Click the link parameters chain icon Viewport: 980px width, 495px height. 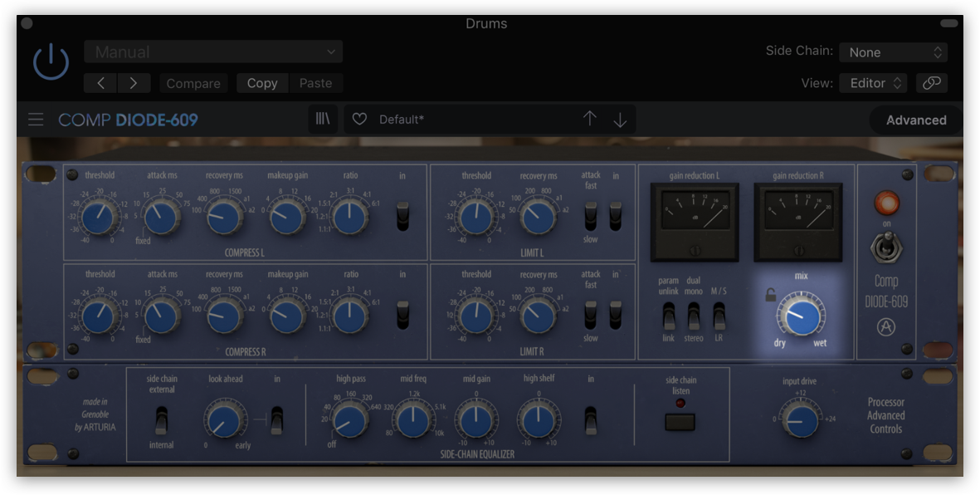[x=931, y=83]
